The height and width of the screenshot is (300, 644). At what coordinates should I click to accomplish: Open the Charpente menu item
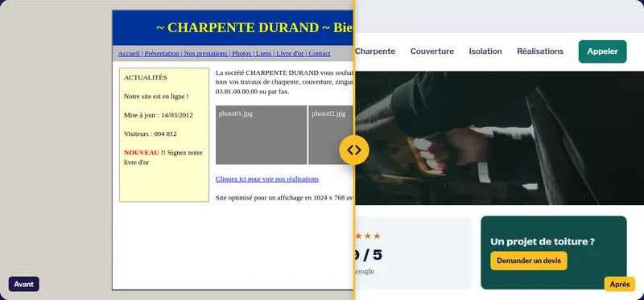pyautogui.click(x=375, y=51)
